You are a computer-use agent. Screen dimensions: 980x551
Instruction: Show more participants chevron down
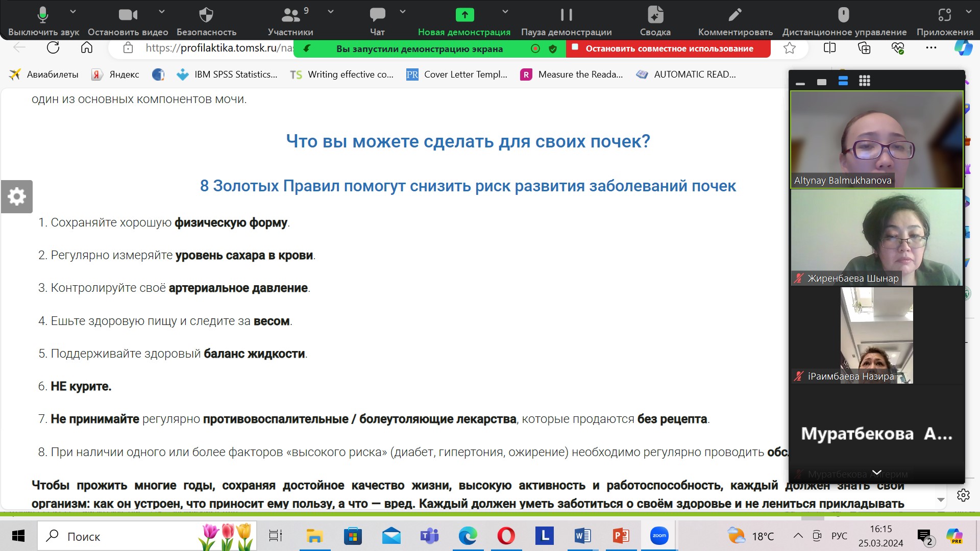pos(876,472)
